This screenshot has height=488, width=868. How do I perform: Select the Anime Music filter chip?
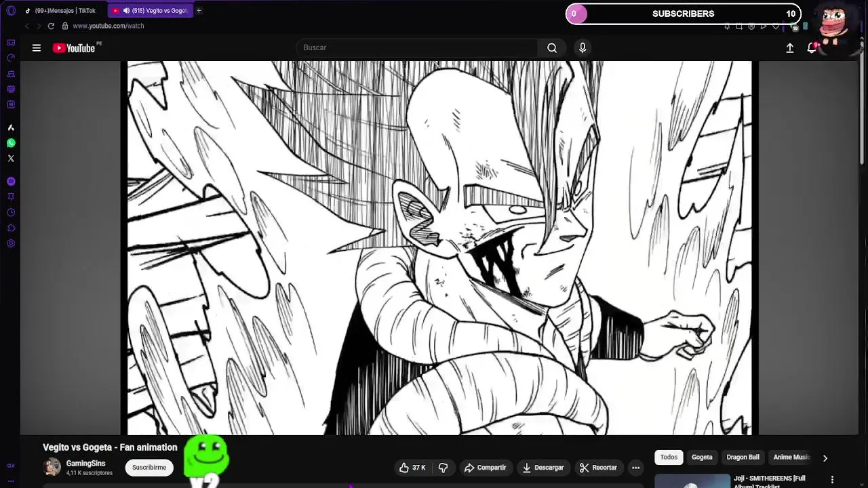791,457
